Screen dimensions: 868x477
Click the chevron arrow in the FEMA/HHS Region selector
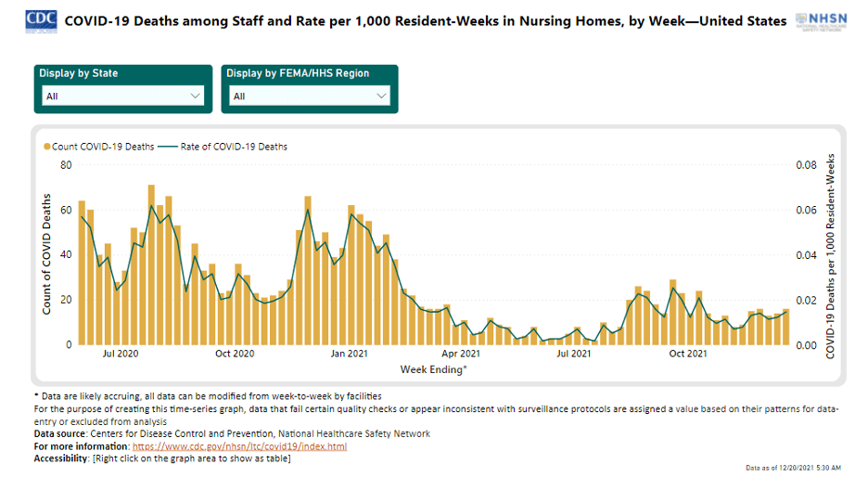click(382, 96)
